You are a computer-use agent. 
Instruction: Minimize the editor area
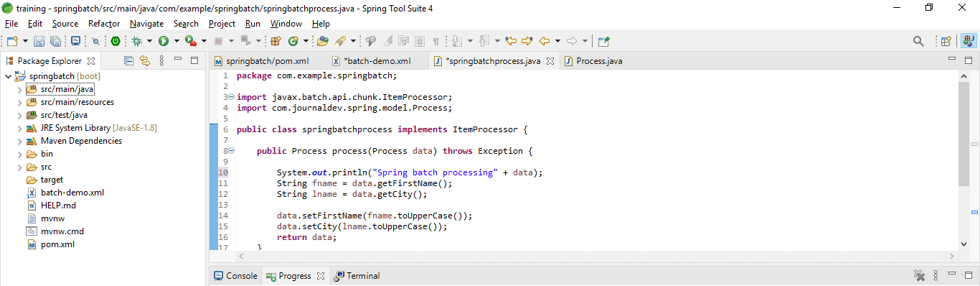pyautogui.click(x=951, y=59)
